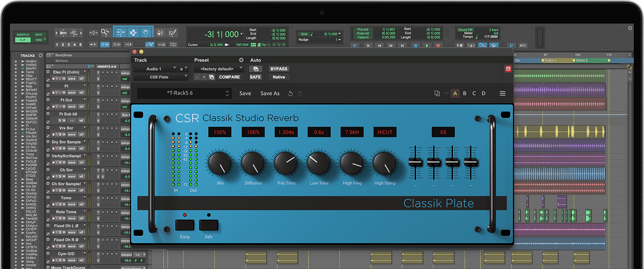644x269 pixels.
Task: Select the Pencil tool
Action: click(x=172, y=33)
